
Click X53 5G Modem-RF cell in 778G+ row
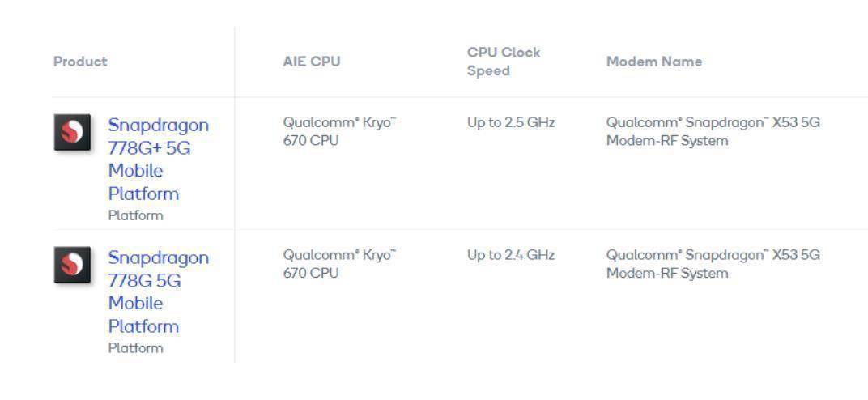(x=713, y=131)
